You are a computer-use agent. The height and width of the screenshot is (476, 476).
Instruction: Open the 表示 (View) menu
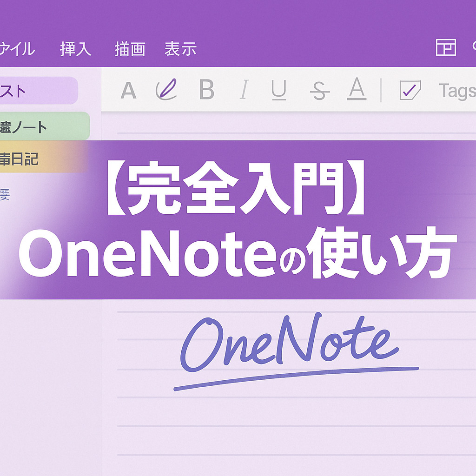[x=181, y=49]
